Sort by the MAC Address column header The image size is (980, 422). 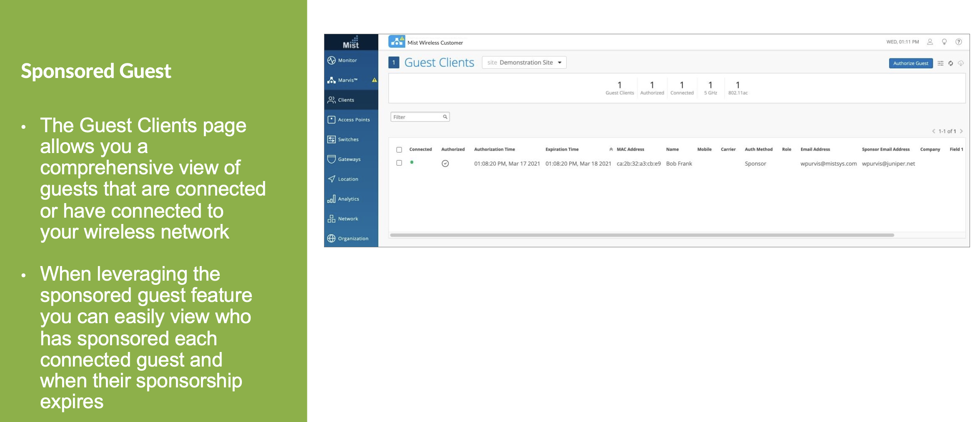(x=630, y=149)
